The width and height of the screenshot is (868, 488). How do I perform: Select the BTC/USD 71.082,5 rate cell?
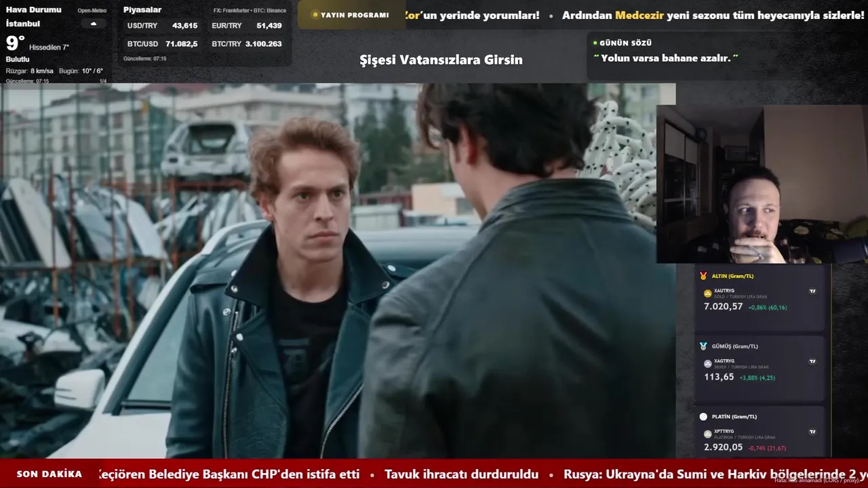point(162,44)
